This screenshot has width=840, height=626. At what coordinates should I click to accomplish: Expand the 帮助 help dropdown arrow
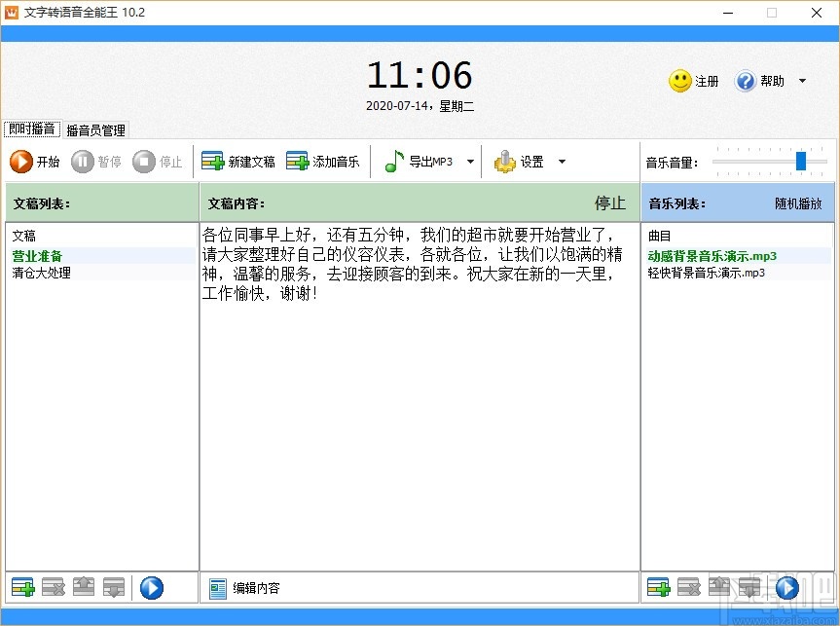pyautogui.click(x=802, y=82)
